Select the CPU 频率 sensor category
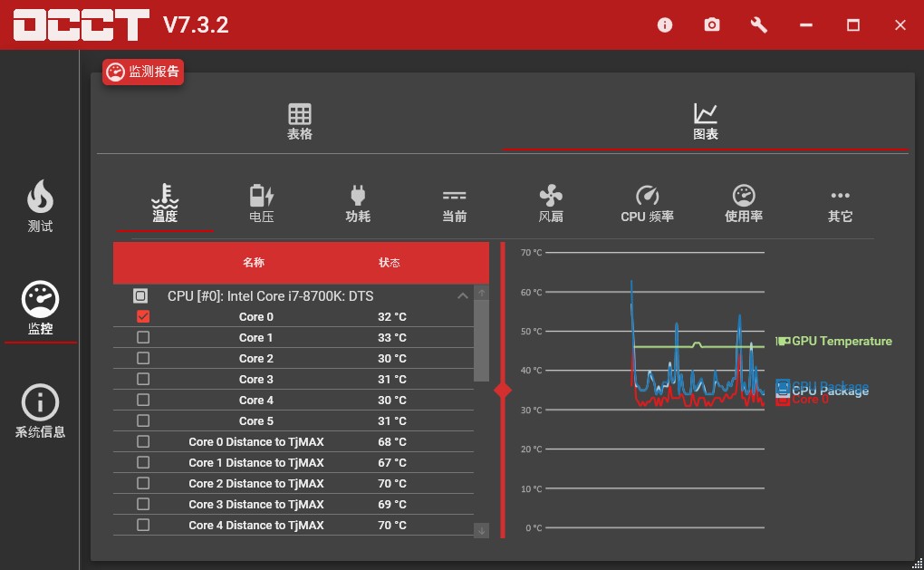Image resolution: width=924 pixels, height=570 pixels. [647, 203]
